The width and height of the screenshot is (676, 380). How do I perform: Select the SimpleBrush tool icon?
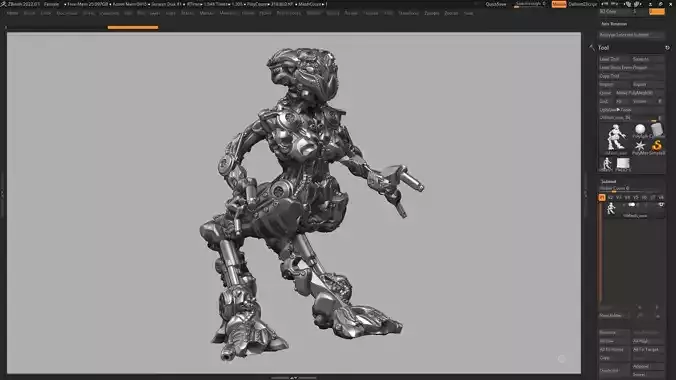(657, 146)
